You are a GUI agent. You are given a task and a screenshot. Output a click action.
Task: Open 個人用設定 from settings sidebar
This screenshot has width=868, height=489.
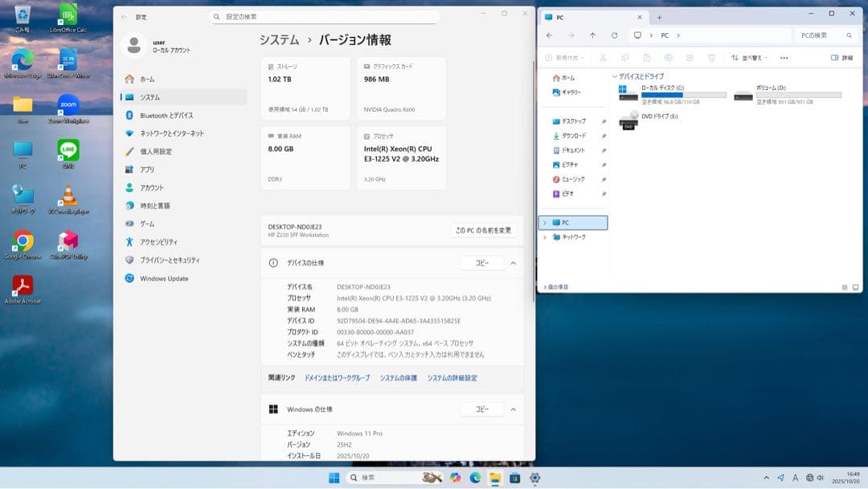[x=163, y=152]
